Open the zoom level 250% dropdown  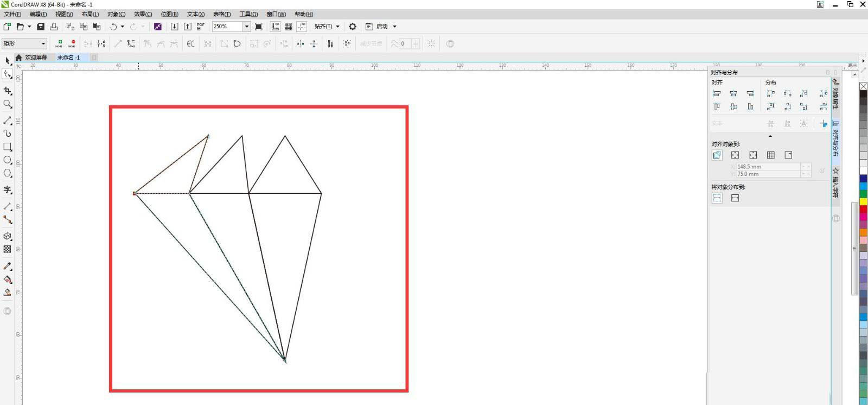click(246, 27)
